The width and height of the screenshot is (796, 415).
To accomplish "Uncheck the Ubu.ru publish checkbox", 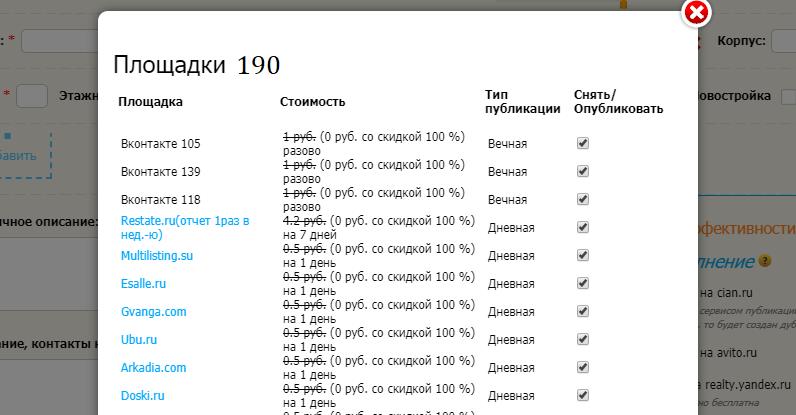I will [x=583, y=340].
